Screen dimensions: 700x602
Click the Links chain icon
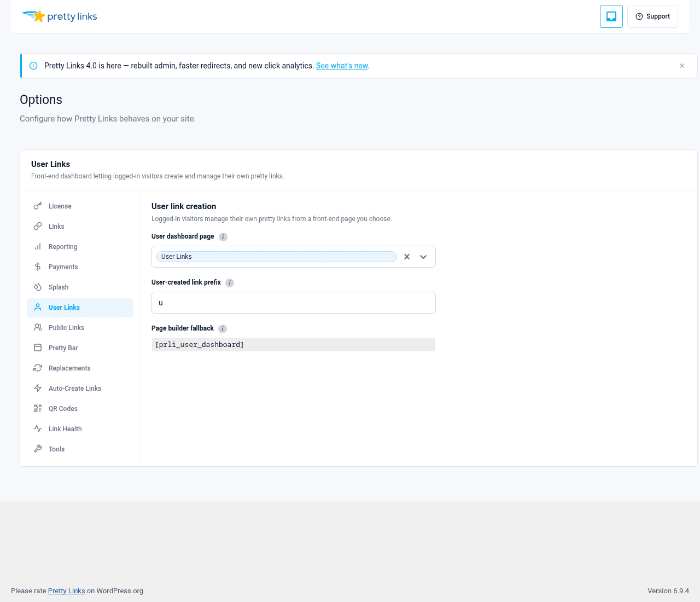point(38,227)
